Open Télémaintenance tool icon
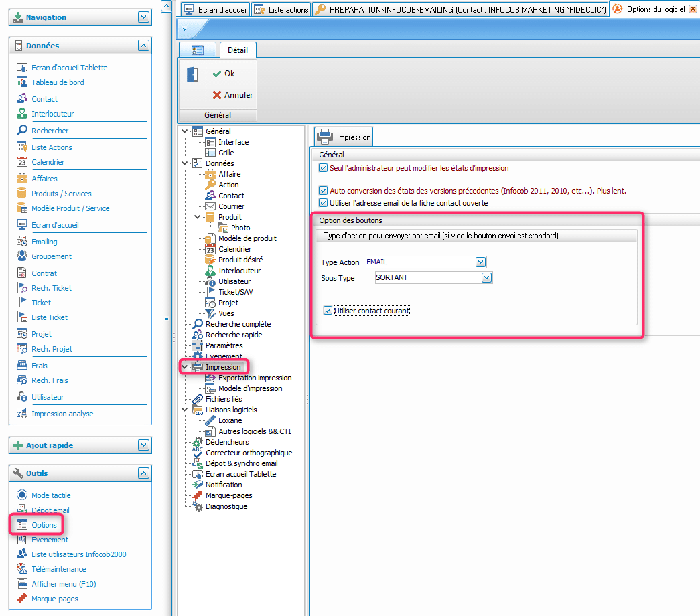This screenshot has height=616, width=700. click(21, 569)
